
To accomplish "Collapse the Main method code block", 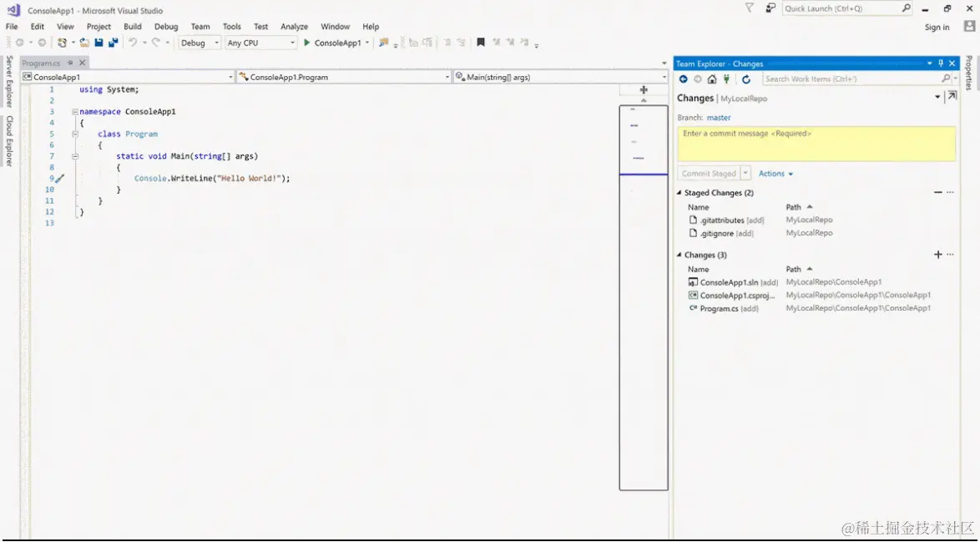I will tap(75, 156).
